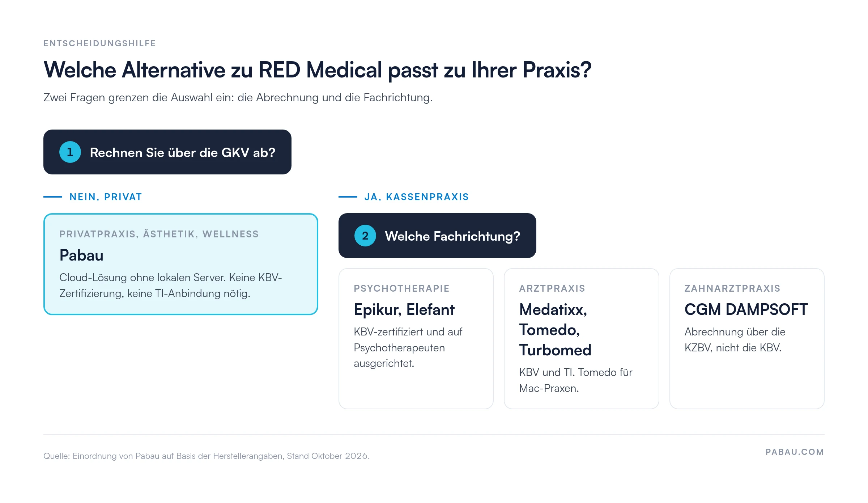Click the 'Epikur, Elefant' product title
Viewport: 868px width, 503px height.
point(404,310)
